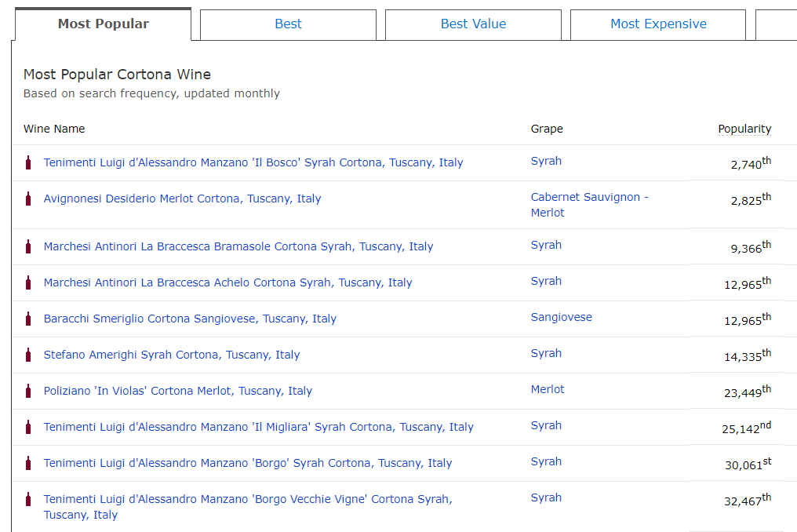Click the popularity rank 14,335th

point(748,355)
